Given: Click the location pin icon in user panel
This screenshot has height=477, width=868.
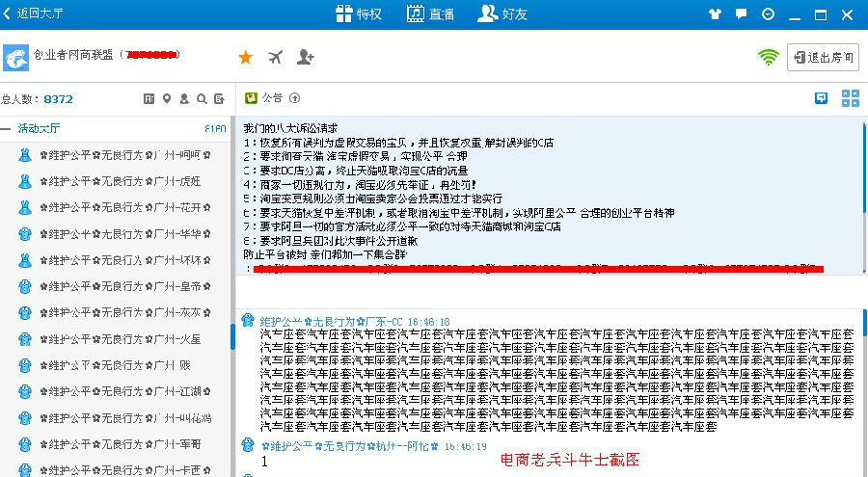Looking at the screenshot, I should 167,99.
